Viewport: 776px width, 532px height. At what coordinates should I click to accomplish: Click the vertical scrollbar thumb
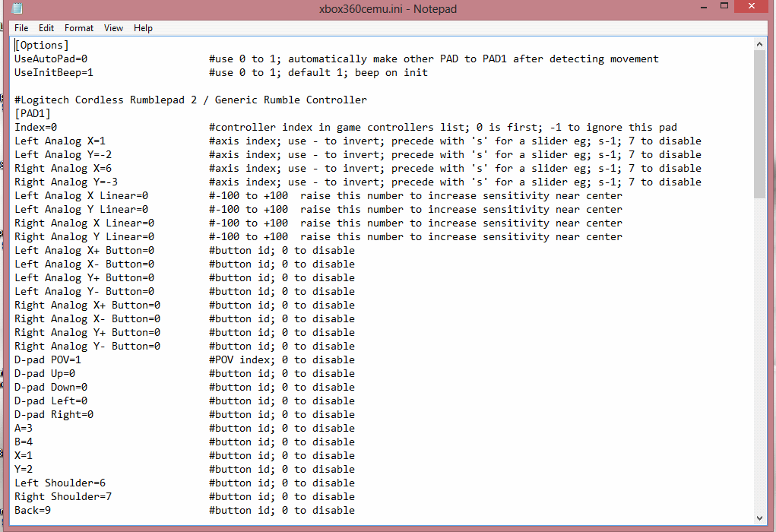pos(759,124)
